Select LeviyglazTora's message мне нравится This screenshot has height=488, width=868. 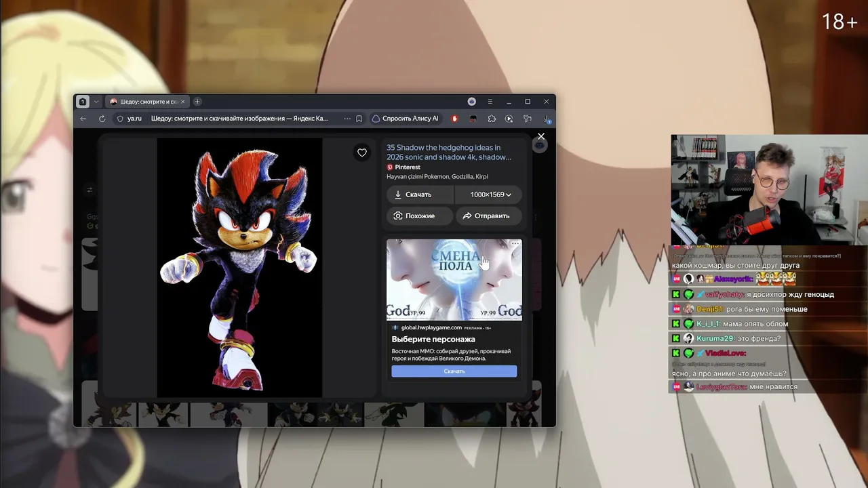pyautogui.click(x=773, y=387)
